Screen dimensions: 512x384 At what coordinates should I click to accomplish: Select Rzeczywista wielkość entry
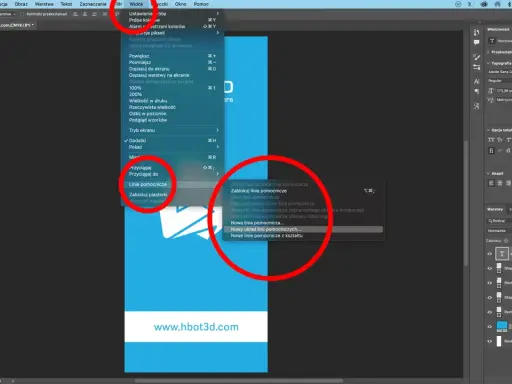tap(172, 107)
